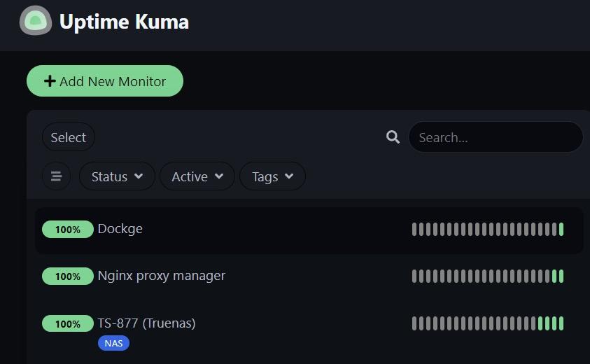Click the search magnifying glass icon

[x=393, y=137]
